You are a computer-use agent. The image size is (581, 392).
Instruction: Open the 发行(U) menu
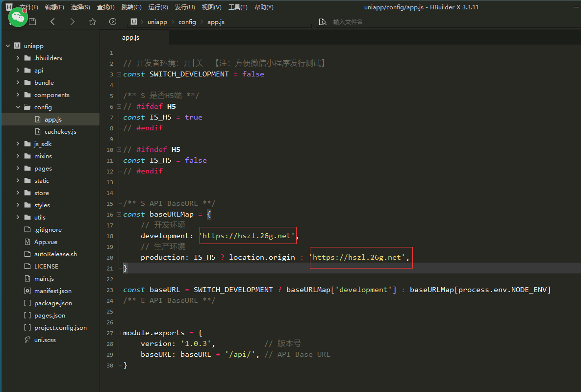point(185,7)
